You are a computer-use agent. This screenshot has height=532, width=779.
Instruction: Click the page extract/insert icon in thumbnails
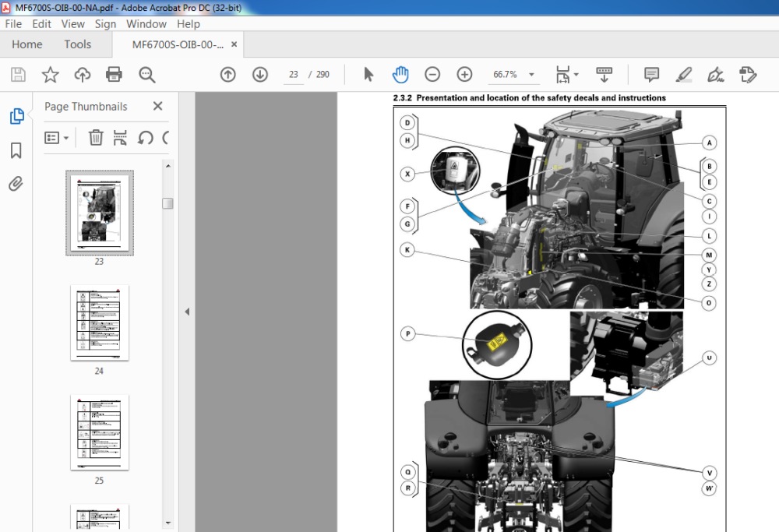tap(120, 138)
